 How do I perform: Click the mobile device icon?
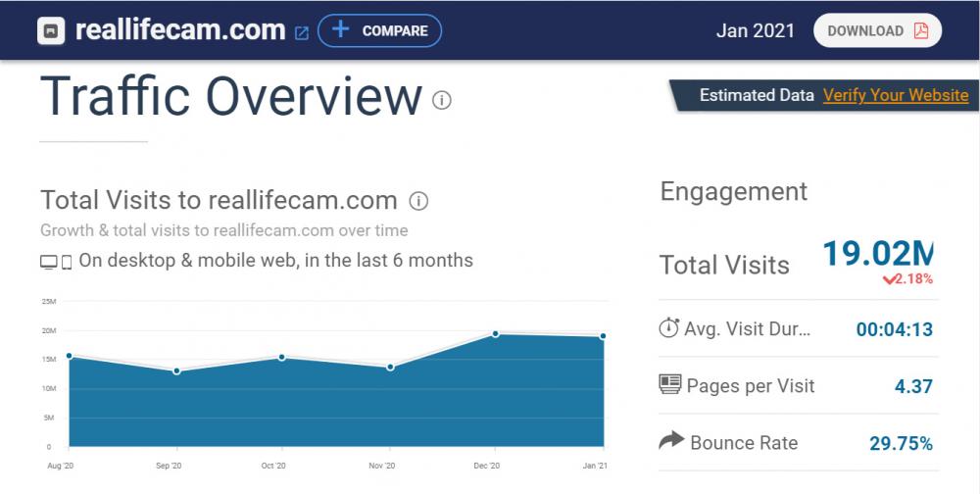(x=67, y=262)
